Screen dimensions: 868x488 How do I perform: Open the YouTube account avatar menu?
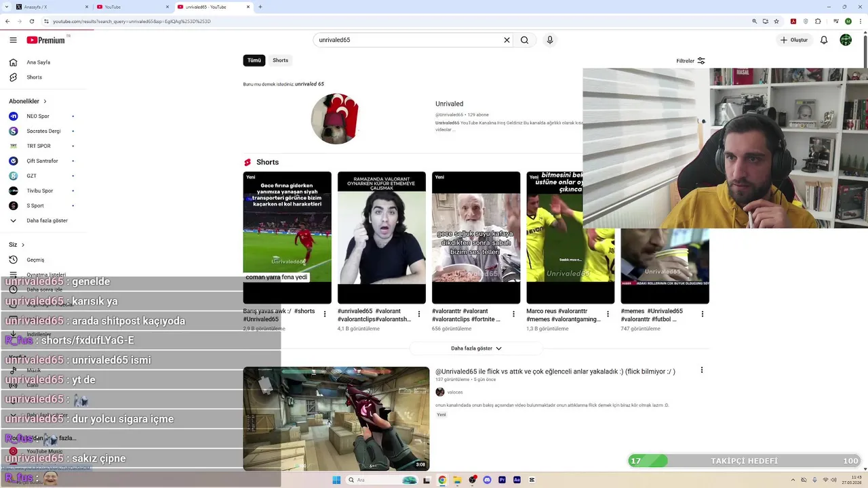tap(846, 40)
